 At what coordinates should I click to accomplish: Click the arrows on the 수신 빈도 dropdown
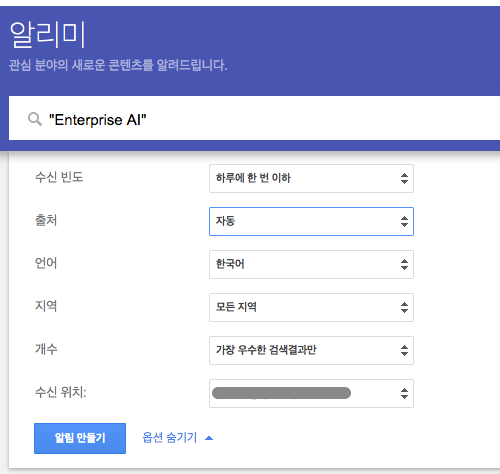(x=404, y=178)
